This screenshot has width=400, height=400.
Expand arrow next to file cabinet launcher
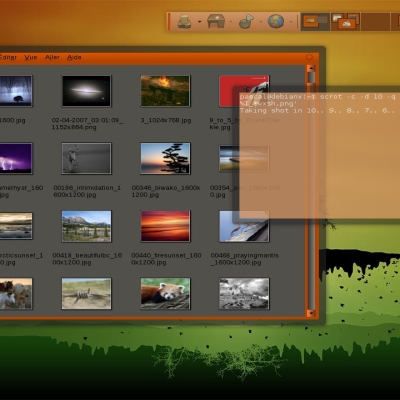click(x=200, y=22)
